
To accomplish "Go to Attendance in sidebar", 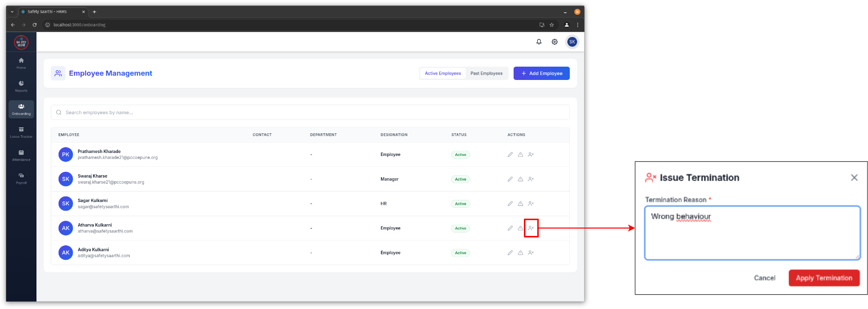I will (21, 155).
